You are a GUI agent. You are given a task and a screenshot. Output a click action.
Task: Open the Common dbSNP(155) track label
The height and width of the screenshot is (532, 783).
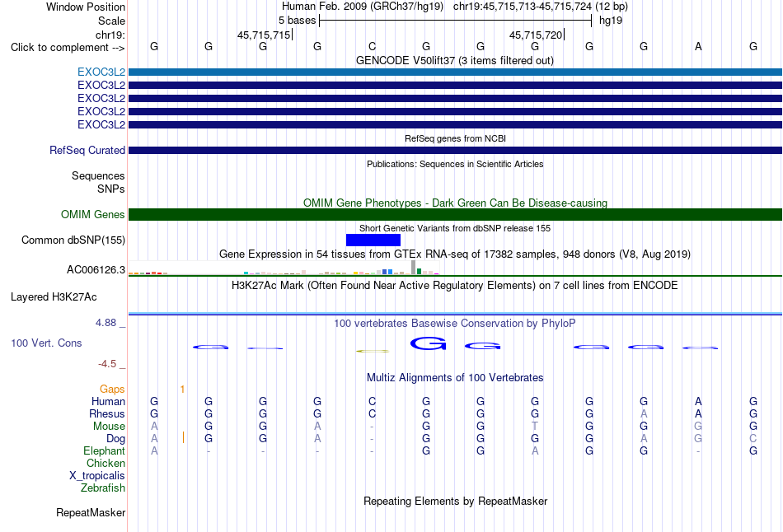[73, 240]
